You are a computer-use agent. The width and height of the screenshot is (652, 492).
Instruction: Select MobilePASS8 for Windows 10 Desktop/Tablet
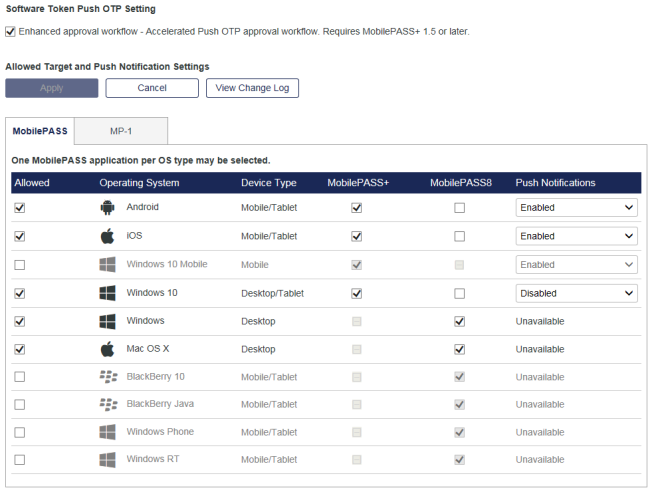click(x=459, y=294)
